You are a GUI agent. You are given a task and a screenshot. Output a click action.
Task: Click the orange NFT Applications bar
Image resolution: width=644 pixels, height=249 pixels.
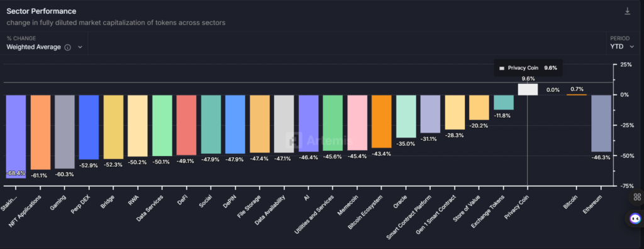[x=41, y=132]
